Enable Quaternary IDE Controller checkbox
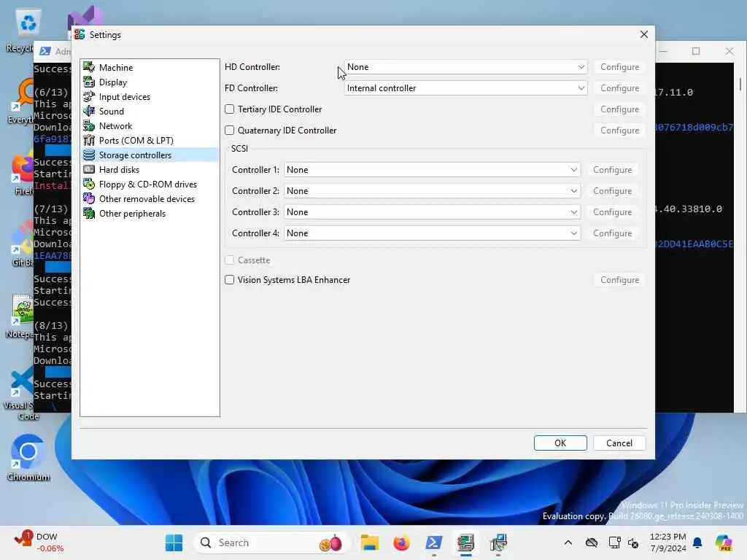 pyautogui.click(x=230, y=130)
